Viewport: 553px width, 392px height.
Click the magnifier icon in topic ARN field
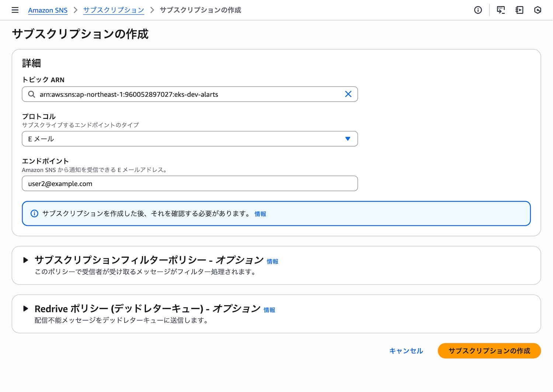pos(32,94)
